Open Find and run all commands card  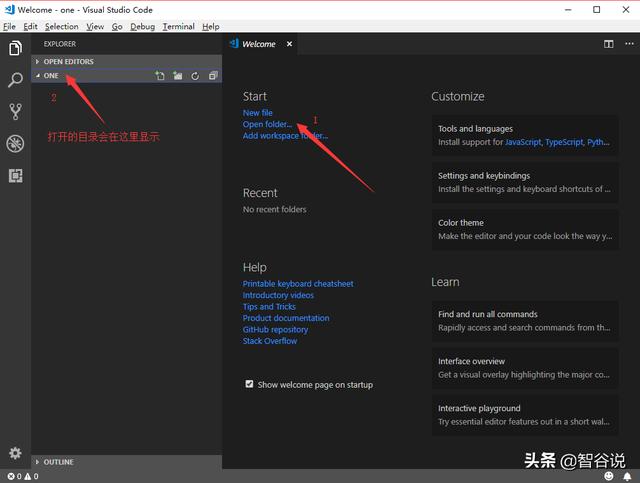click(x=525, y=321)
